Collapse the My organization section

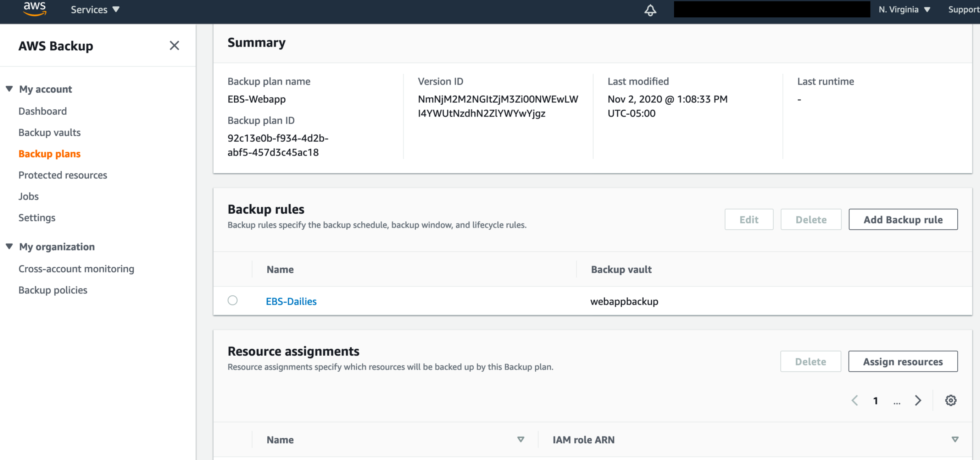(x=10, y=246)
